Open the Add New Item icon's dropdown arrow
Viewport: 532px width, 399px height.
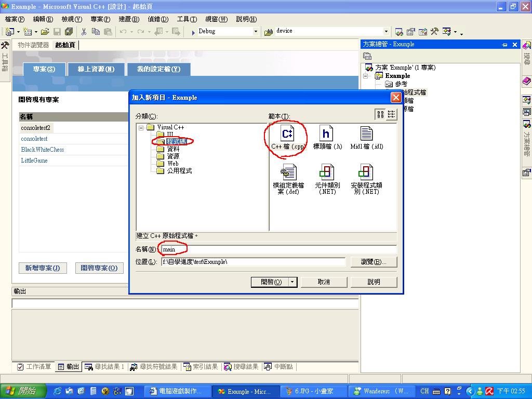(x=36, y=32)
